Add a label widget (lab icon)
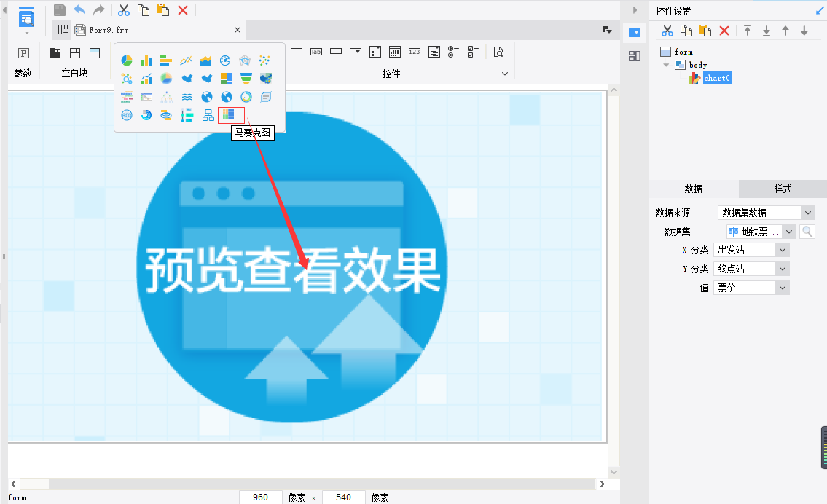827x504 pixels. pyautogui.click(x=316, y=52)
